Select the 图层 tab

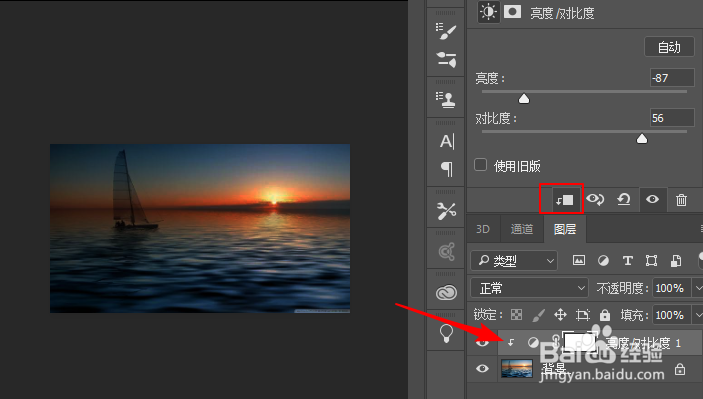pos(564,229)
